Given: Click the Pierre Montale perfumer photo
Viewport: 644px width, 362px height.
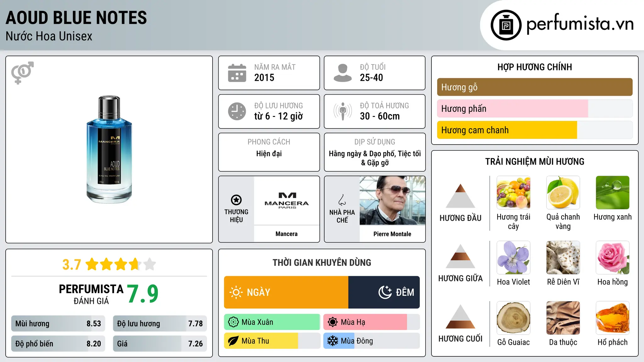Looking at the screenshot, I should click(392, 200).
